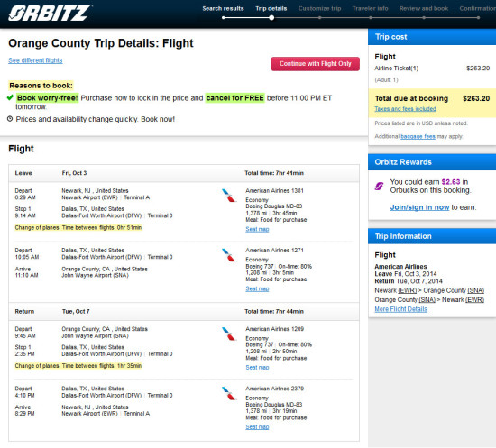The height and width of the screenshot is (448, 496).
Task: Go to Search results step
Action: [223, 8]
